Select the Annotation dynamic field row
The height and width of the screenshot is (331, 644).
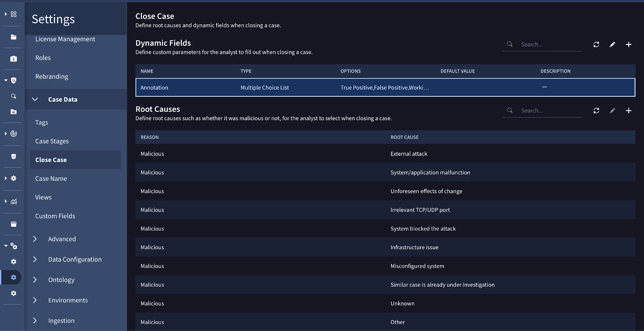click(385, 87)
